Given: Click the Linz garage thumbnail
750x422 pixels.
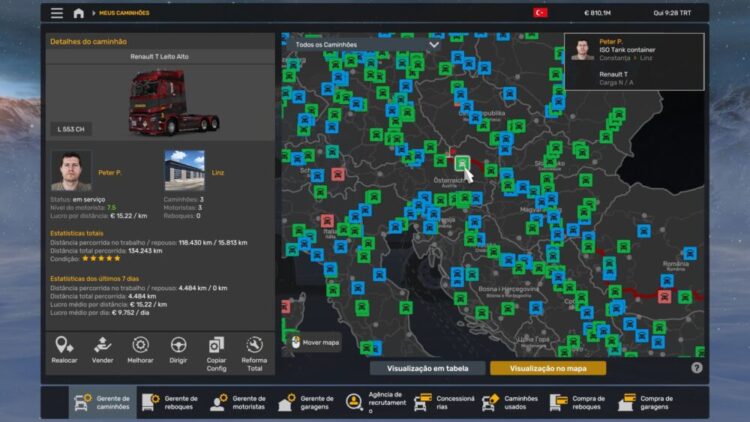Looking at the screenshot, I should point(185,171).
